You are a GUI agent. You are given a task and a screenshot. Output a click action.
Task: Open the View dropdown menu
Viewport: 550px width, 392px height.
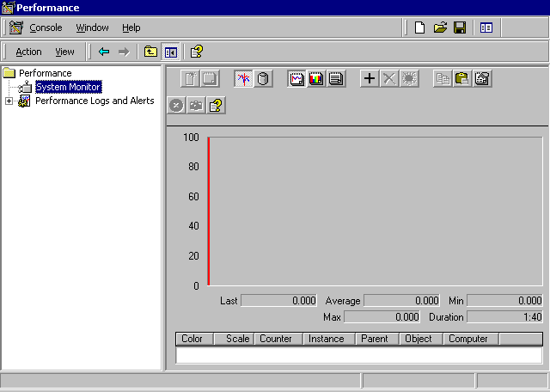click(x=64, y=52)
